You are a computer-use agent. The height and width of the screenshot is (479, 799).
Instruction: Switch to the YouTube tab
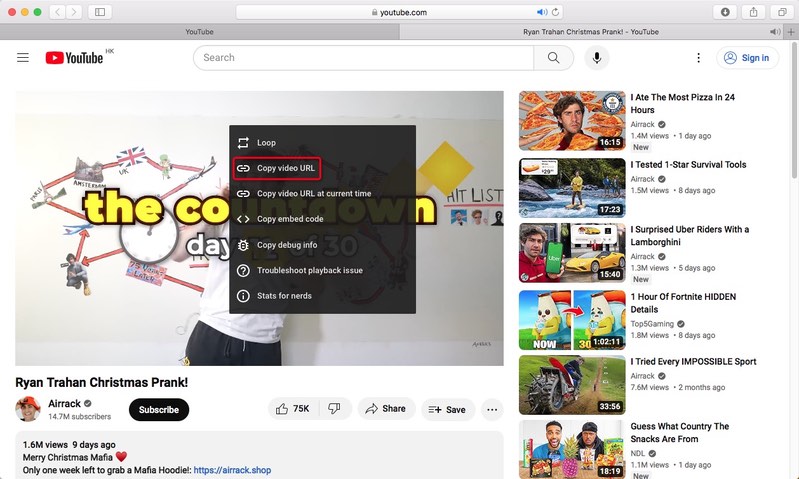200,32
